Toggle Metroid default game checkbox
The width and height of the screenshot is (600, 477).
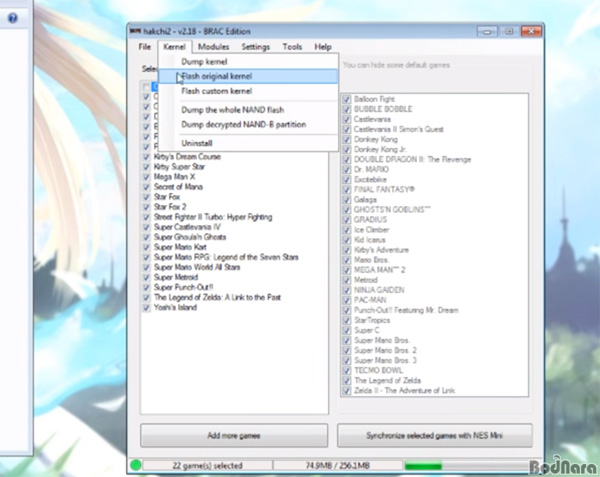(347, 280)
